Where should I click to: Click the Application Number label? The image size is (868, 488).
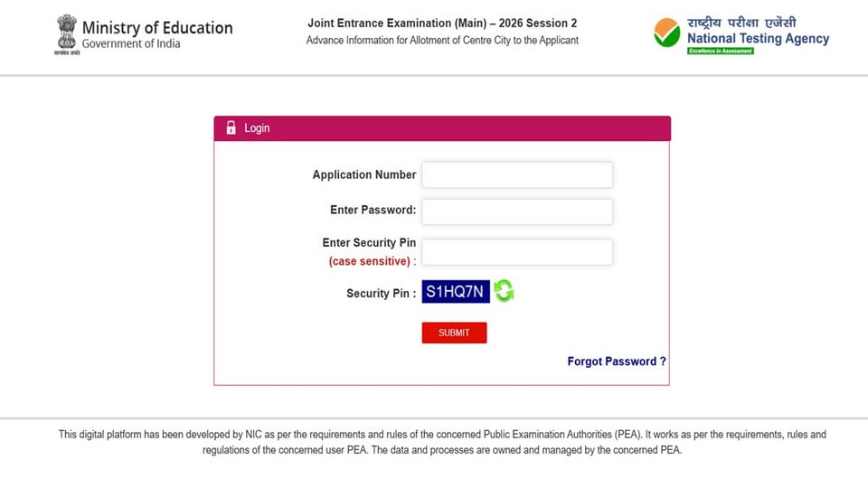tap(364, 174)
